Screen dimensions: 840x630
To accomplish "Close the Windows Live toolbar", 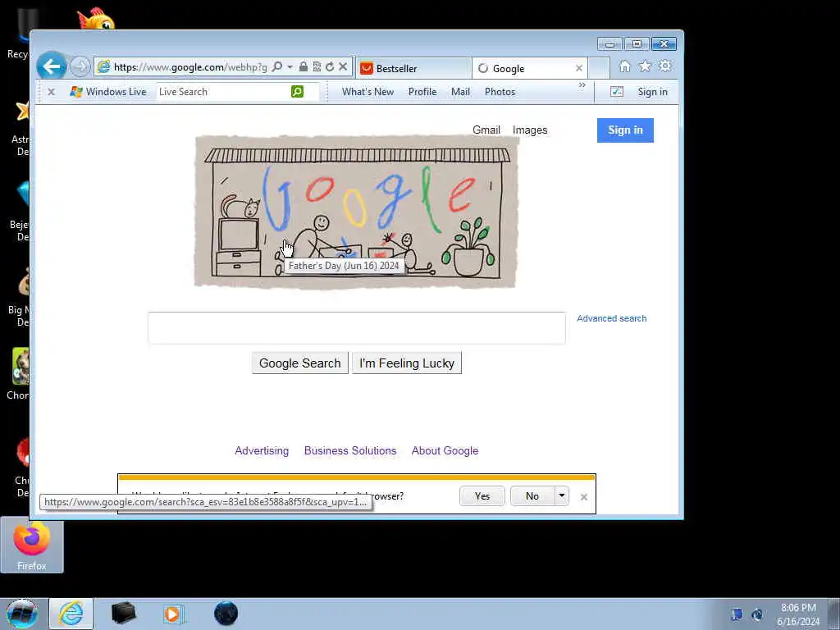I will [52, 92].
